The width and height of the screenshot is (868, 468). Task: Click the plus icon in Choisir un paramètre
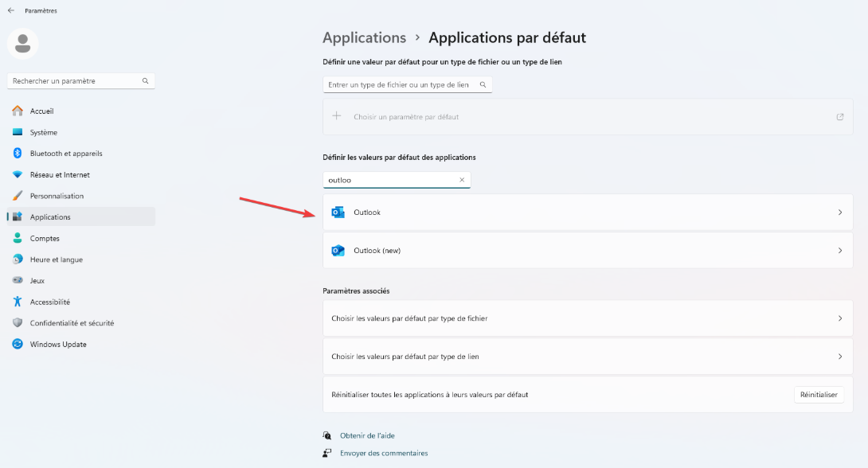[337, 116]
